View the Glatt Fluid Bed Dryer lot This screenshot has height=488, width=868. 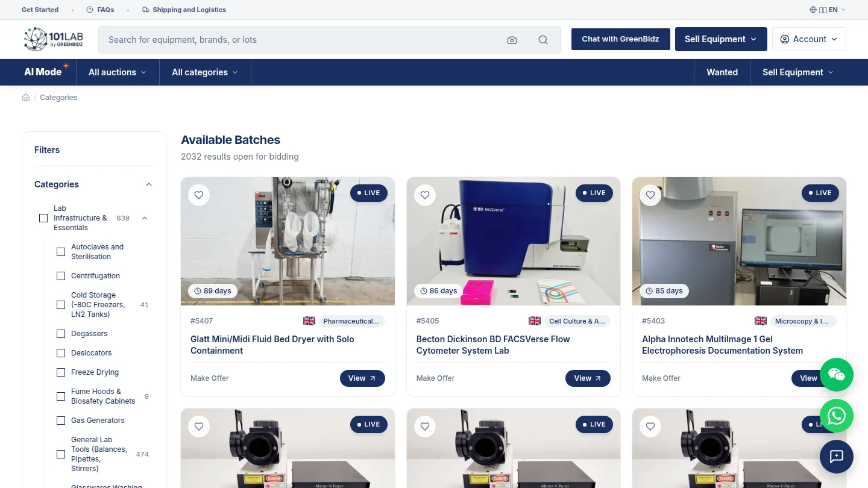click(x=362, y=378)
